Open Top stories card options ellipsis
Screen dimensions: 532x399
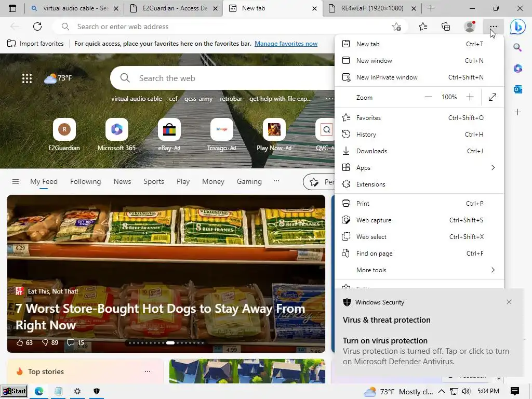pyautogui.click(x=147, y=371)
